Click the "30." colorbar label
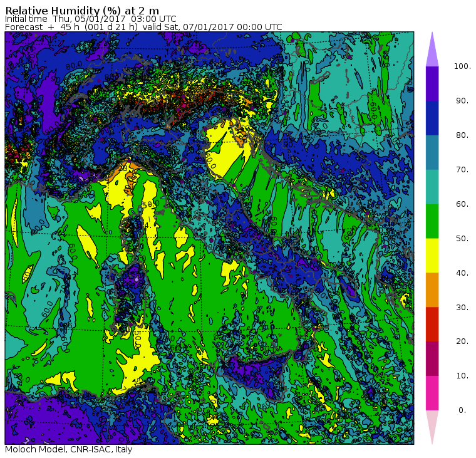Screen dimensions: 476x458 tap(462, 308)
